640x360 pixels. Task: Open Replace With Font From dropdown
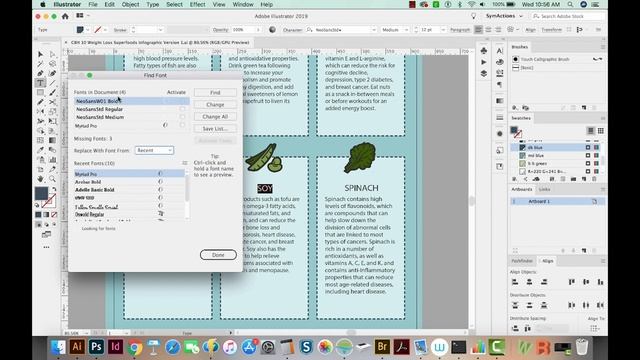[154, 150]
